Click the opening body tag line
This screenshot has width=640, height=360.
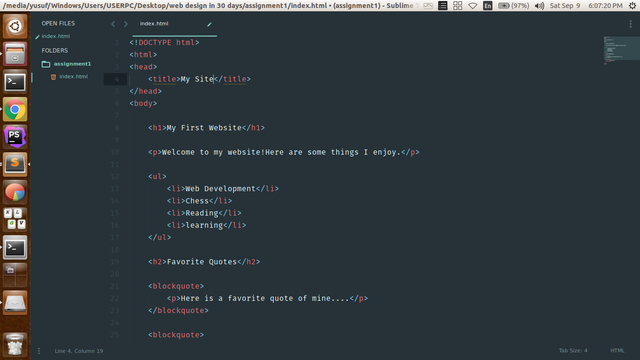click(143, 104)
